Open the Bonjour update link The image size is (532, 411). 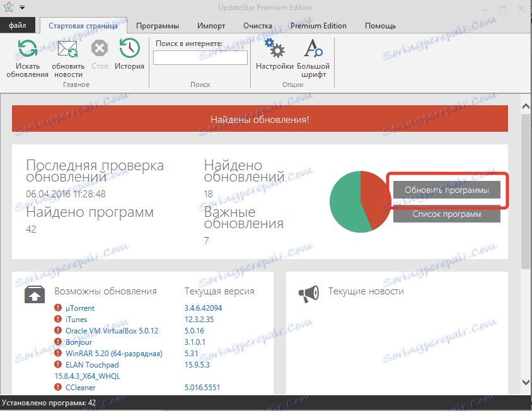click(x=79, y=342)
